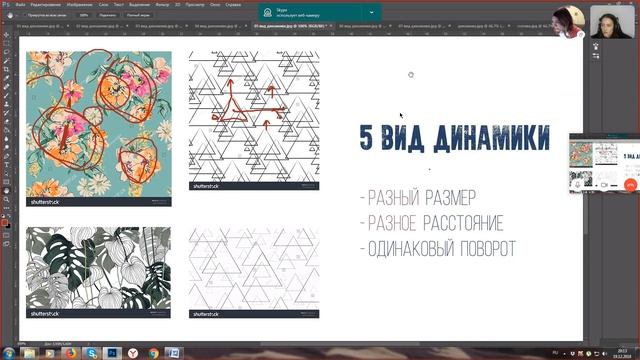Click the black-and-white monstera leaves image

tap(98, 272)
